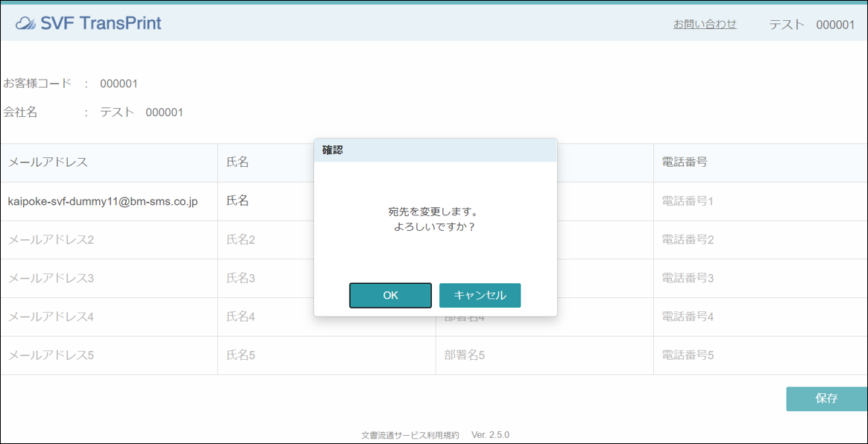
Task: Click the メールアドレス2 input field
Action: coord(109,240)
